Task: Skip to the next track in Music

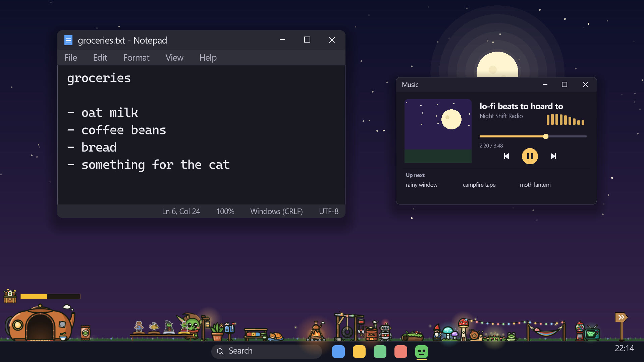Action: click(x=553, y=156)
